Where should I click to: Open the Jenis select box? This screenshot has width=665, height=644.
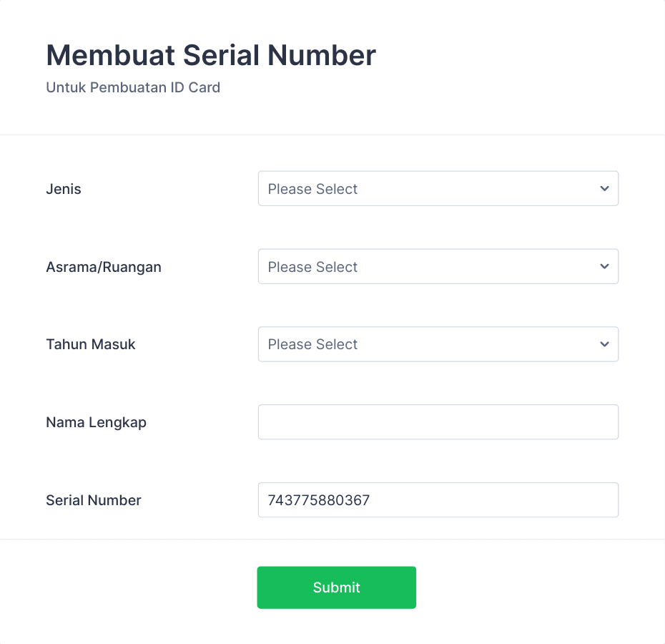click(438, 188)
